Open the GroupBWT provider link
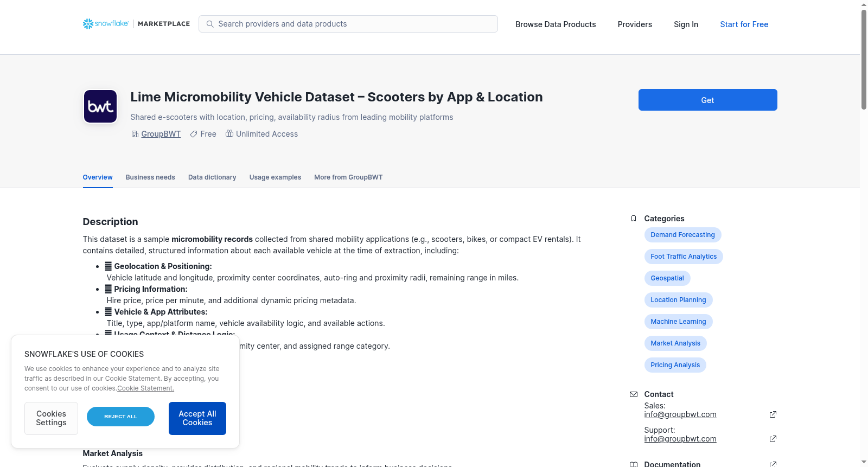Image resolution: width=868 pixels, height=467 pixels. coord(161,134)
